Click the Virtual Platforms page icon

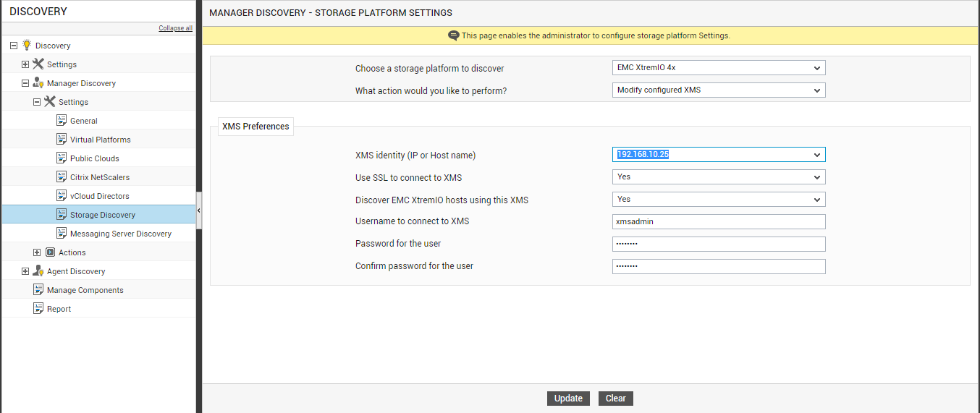click(62, 139)
